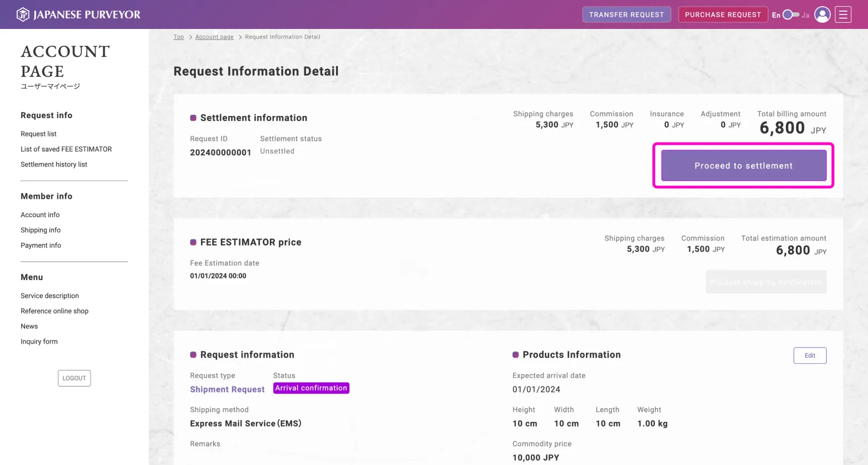
Task: Click the Transfer Request button
Action: [x=626, y=14]
